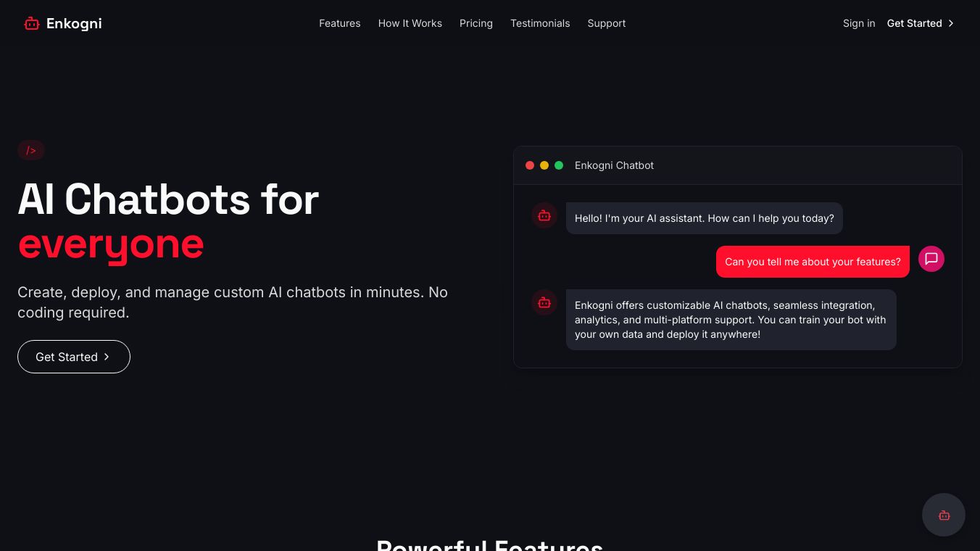Open the Pricing navigation link
Screen dimensions: 980x551
tap(476, 23)
